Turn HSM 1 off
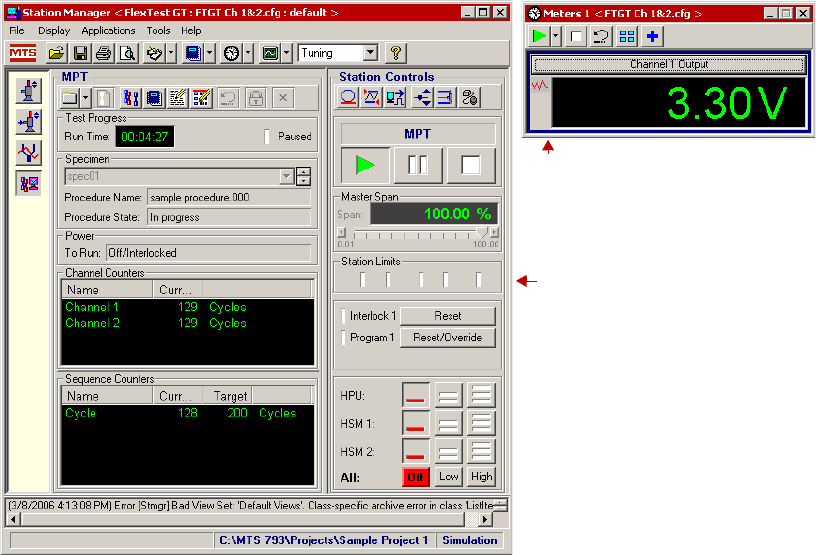This screenshot has width=816, height=555. point(415,423)
